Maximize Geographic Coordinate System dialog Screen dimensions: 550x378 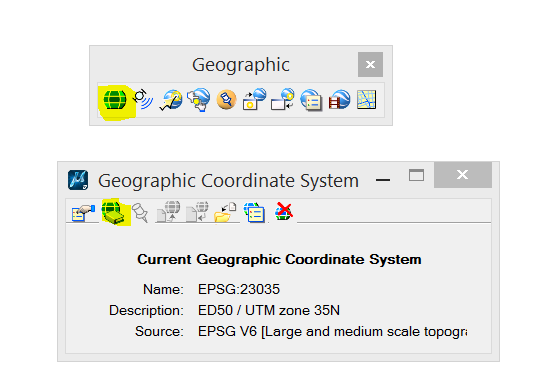[x=416, y=175]
